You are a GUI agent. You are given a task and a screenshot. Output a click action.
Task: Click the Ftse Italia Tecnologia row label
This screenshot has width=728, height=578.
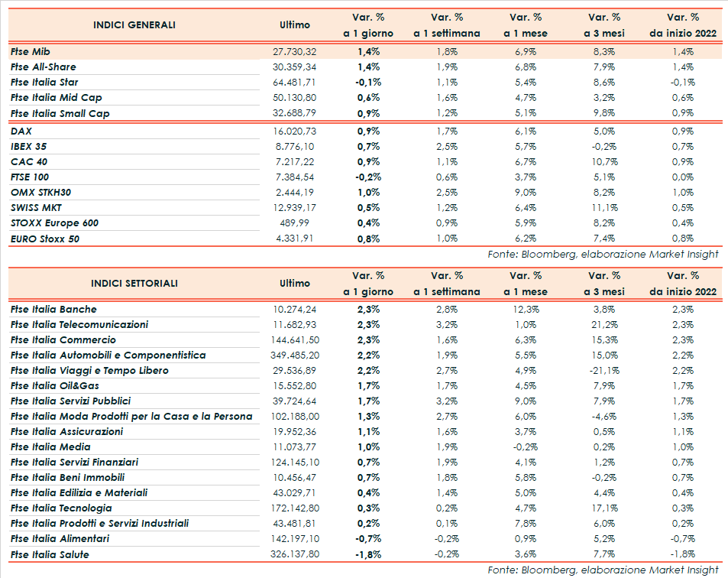click(61, 508)
